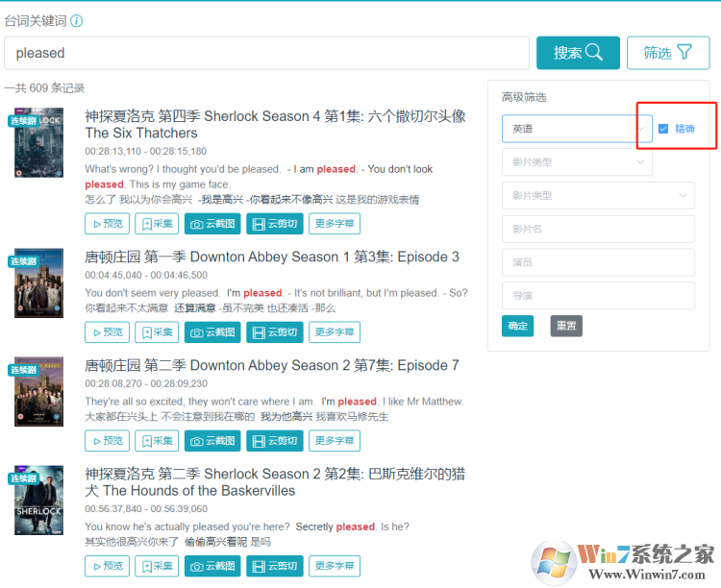Image resolution: width=721 pixels, height=588 pixels.
Task: Click the 演员 actor input field
Action: point(598,262)
